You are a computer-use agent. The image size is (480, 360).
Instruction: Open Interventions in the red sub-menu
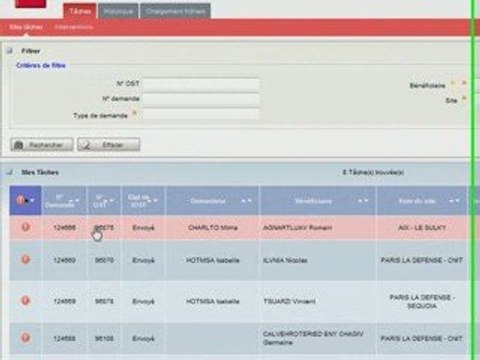tap(74, 27)
